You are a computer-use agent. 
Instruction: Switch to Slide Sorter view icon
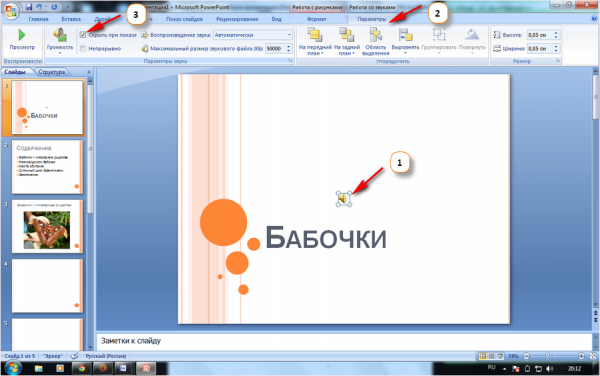click(x=491, y=356)
